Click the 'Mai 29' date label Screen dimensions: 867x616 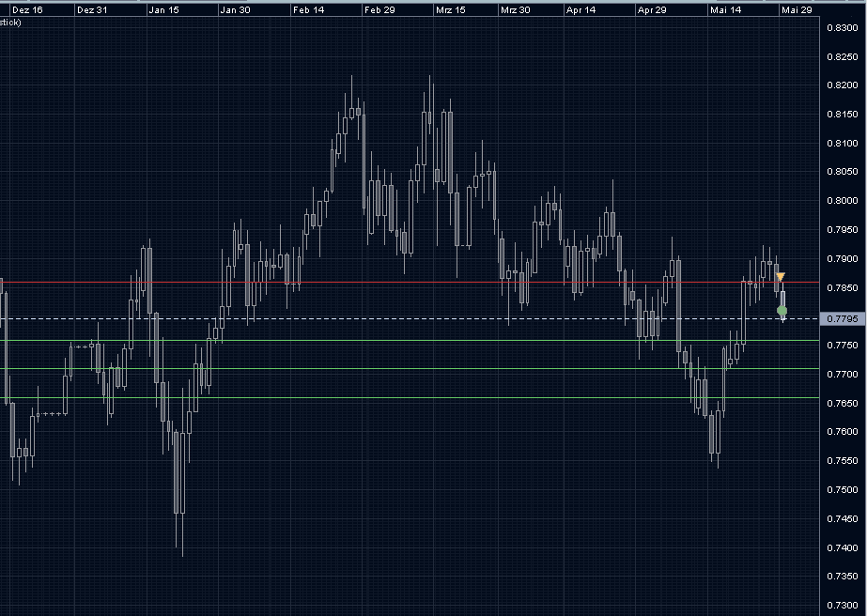pos(797,10)
